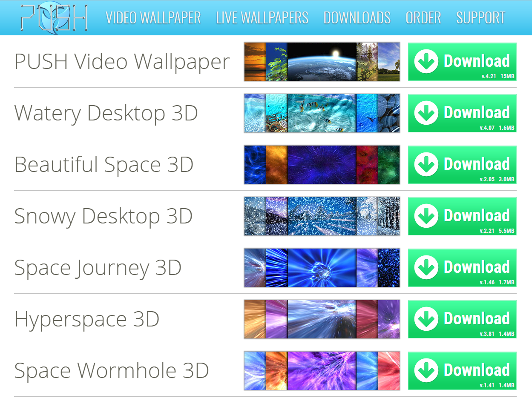View the Snowy Desktop 3D center preview image
This screenshot has width=532, height=398.
[x=322, y=216]
